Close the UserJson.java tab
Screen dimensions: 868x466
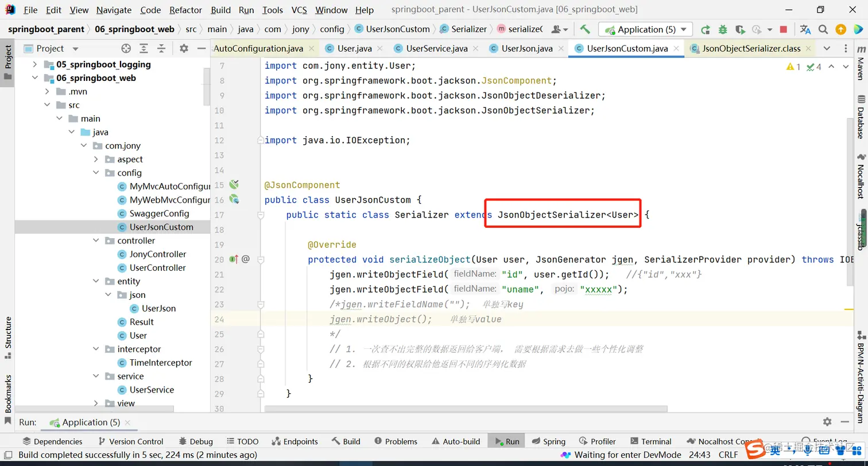tap(560, 49)
